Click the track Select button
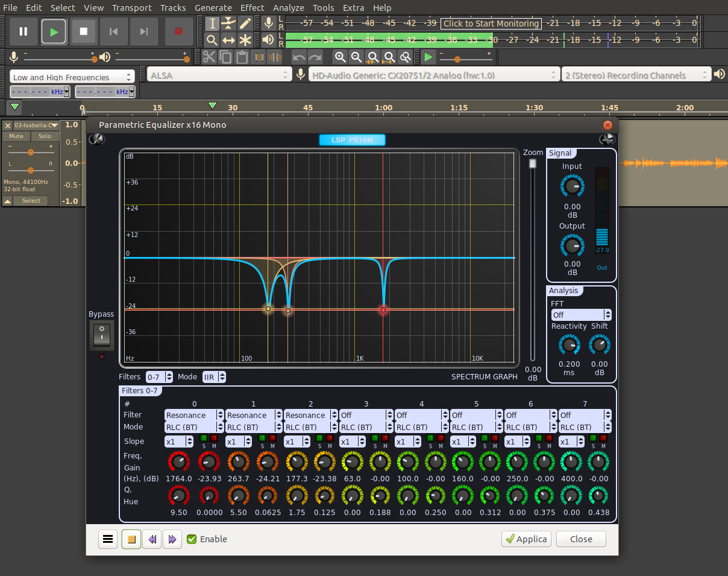 point(31,201)
